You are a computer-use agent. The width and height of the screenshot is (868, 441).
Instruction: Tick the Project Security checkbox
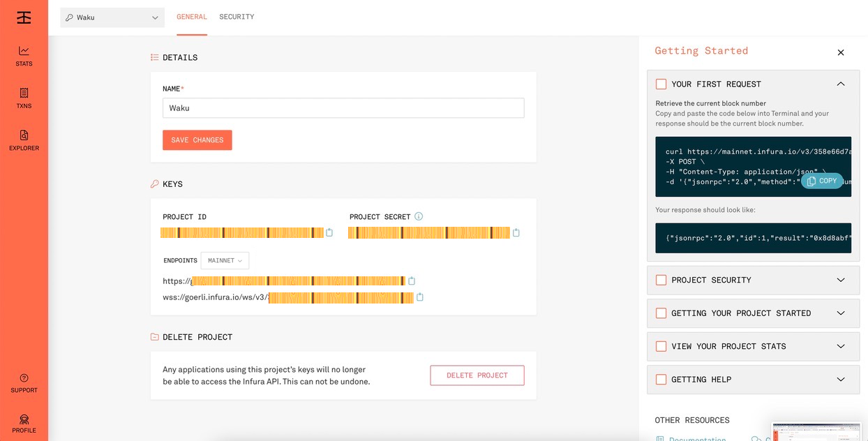[x=661, y=281]
